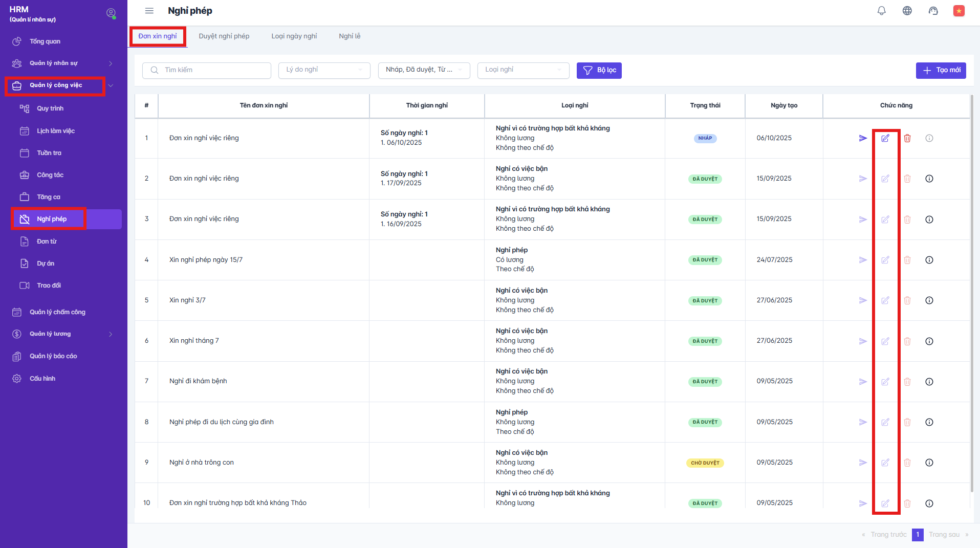The image size is (980, 548).
Task: Click the globe language icon
Action: [x=907, y=10]
